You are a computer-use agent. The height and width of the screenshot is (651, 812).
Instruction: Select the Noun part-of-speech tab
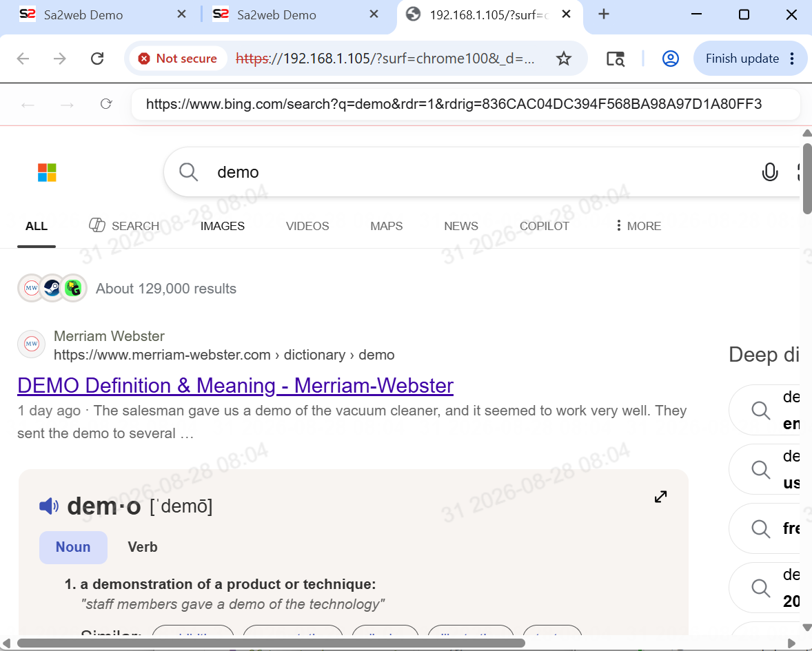(x=73, y=547)
